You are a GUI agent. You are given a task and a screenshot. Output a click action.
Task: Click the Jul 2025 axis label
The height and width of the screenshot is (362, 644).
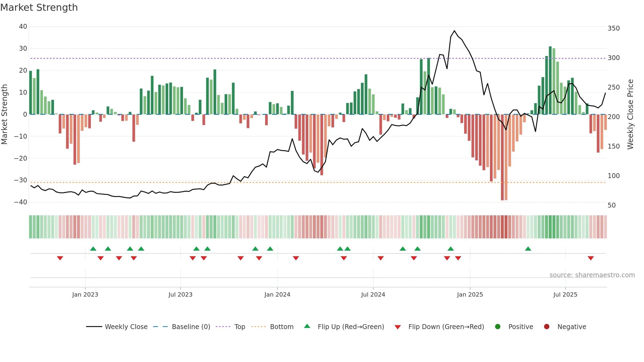[565, 294]
